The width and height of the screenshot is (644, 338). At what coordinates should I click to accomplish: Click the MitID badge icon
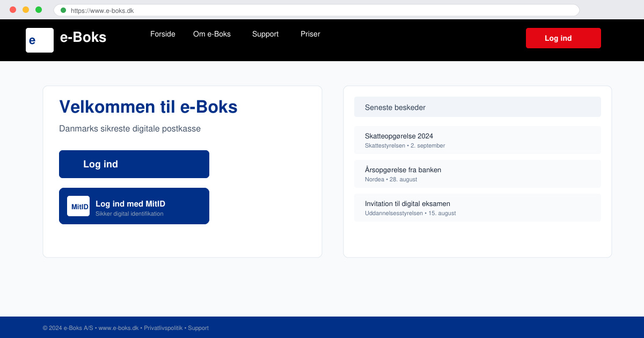point(78,206)
